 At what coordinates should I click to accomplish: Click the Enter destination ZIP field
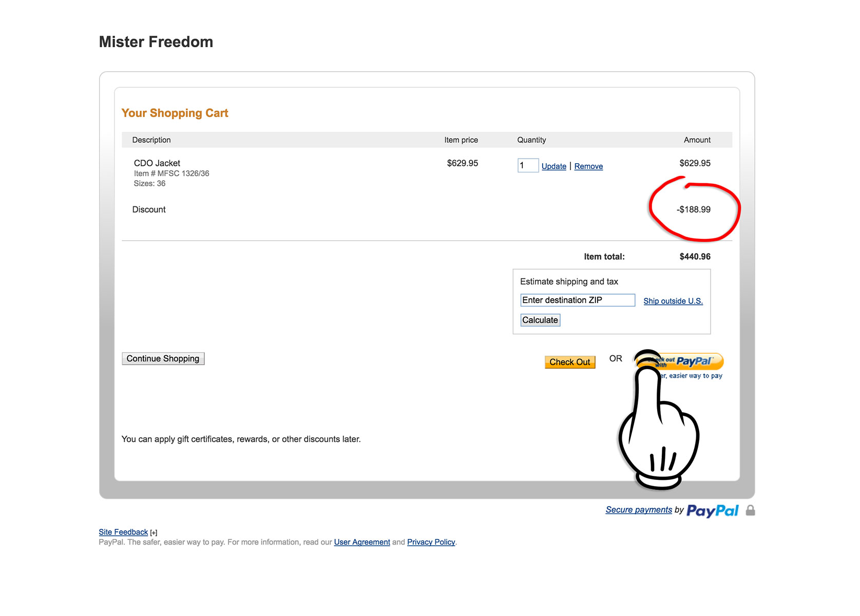tap(578, 300)
